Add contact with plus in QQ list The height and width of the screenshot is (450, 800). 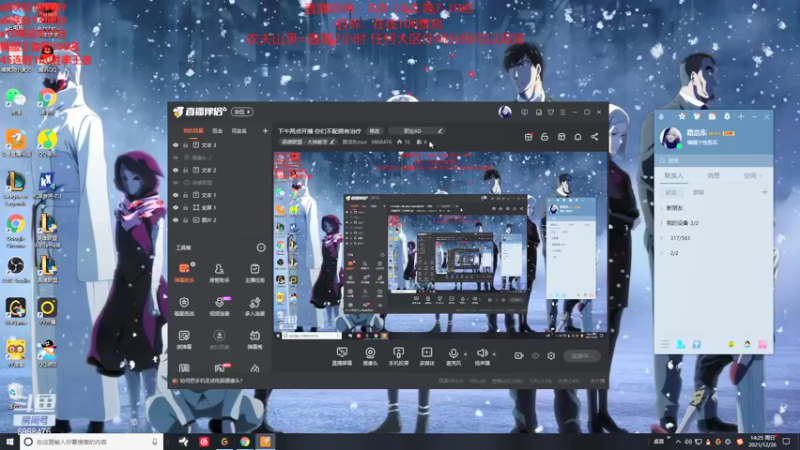[x=765, y=192]
